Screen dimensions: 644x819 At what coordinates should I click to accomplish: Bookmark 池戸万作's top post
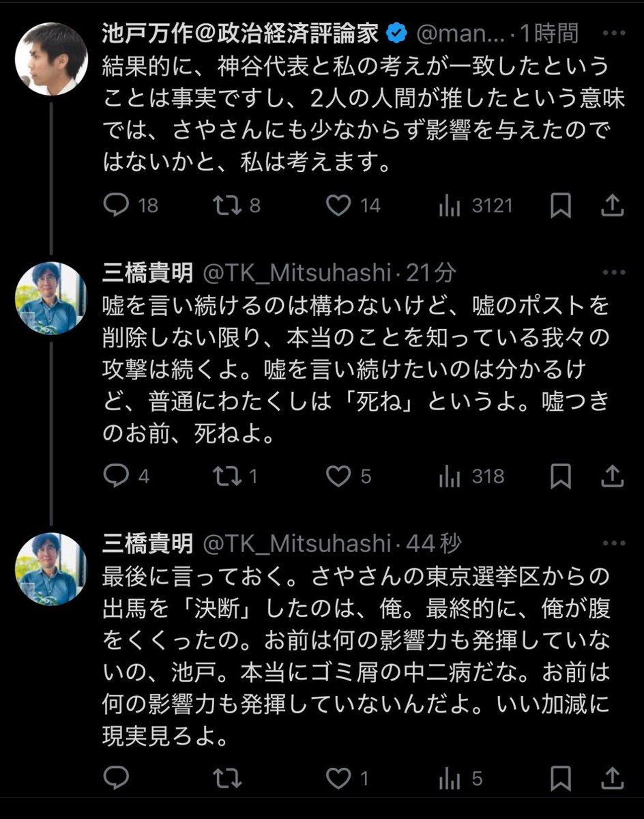pyautogui.click(x=561, y=205)
